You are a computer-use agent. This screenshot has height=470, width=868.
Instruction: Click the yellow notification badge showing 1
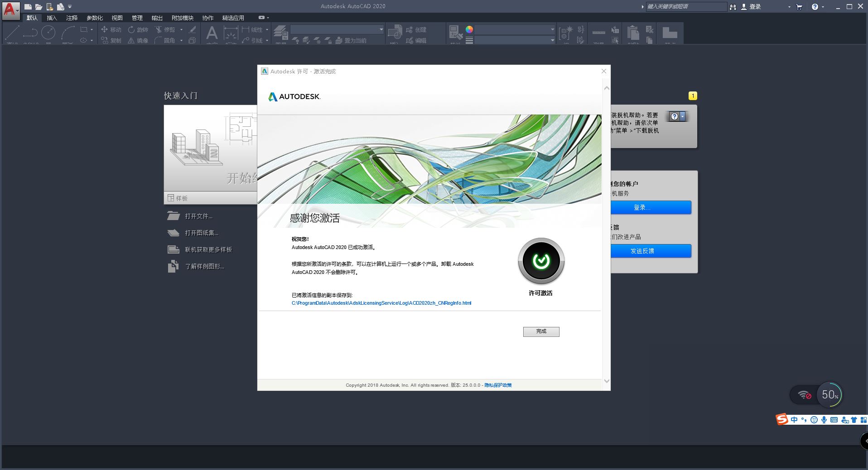693,96
